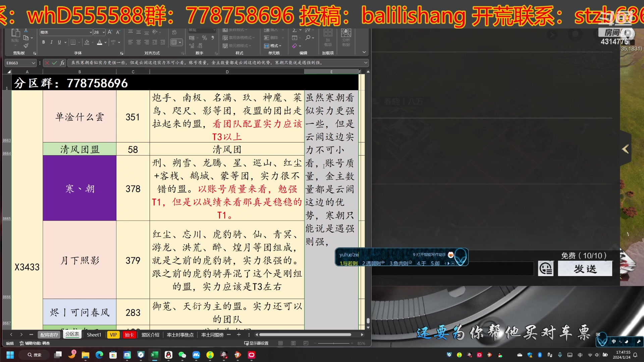Screen dimensions: 644x362
Task: Click the Paste icon in the clipboard group
Action: click(15, 33)
